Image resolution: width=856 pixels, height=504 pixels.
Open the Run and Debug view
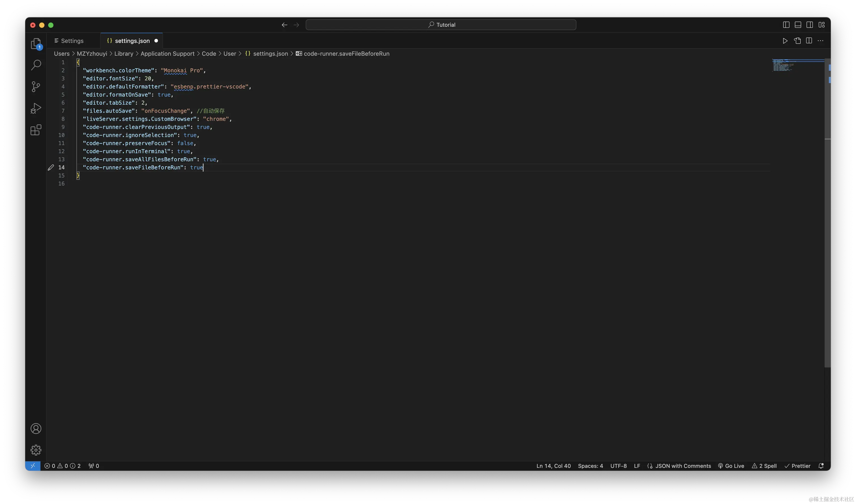point(36,108)
